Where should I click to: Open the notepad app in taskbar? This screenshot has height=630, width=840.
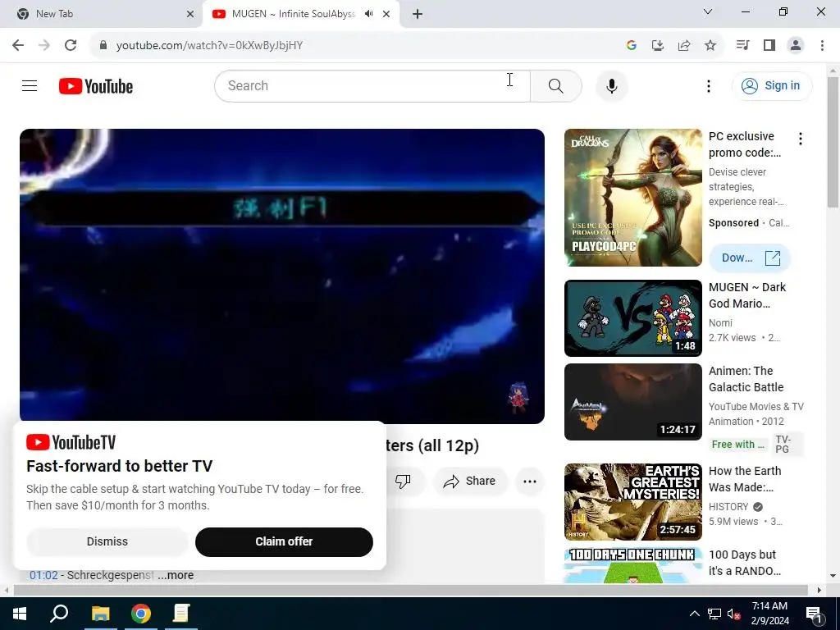[x=181, y=614]
